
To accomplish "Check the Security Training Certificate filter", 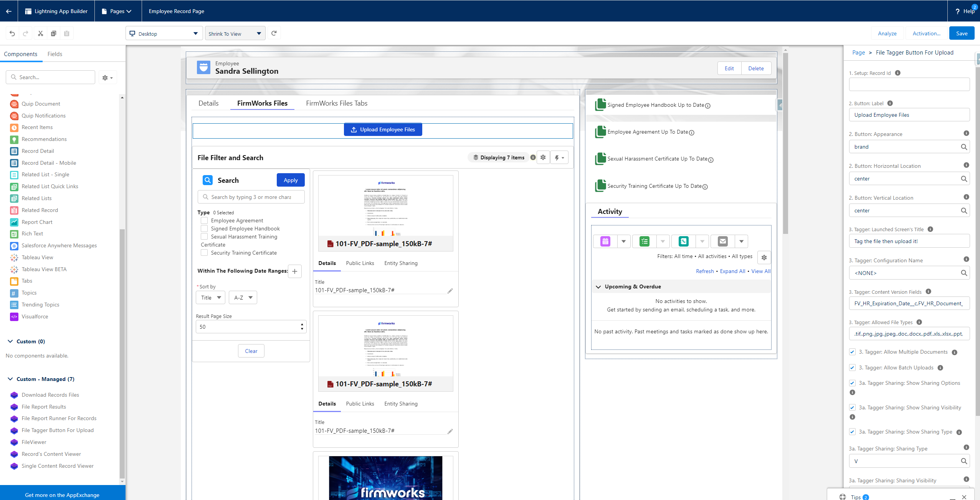I will (204, 253).
